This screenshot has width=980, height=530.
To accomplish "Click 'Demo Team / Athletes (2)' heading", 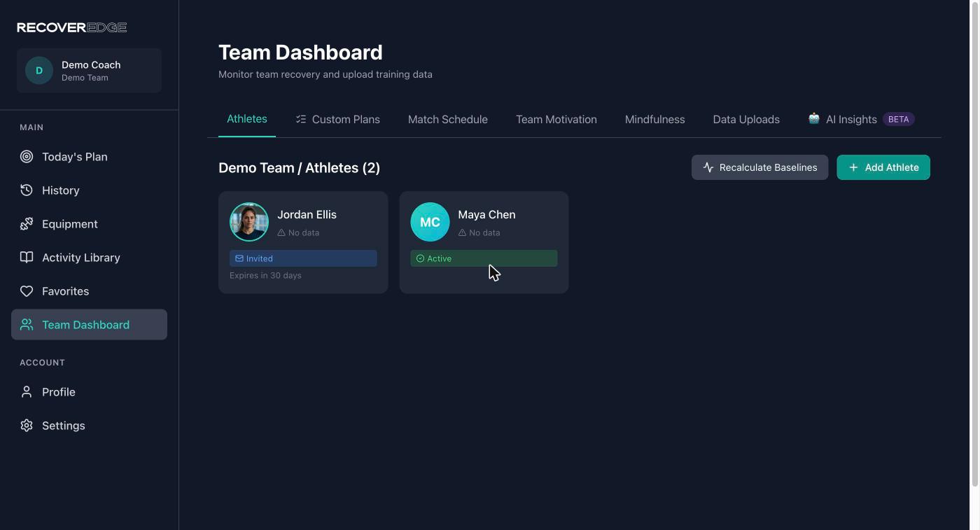I will coord(299,168).
